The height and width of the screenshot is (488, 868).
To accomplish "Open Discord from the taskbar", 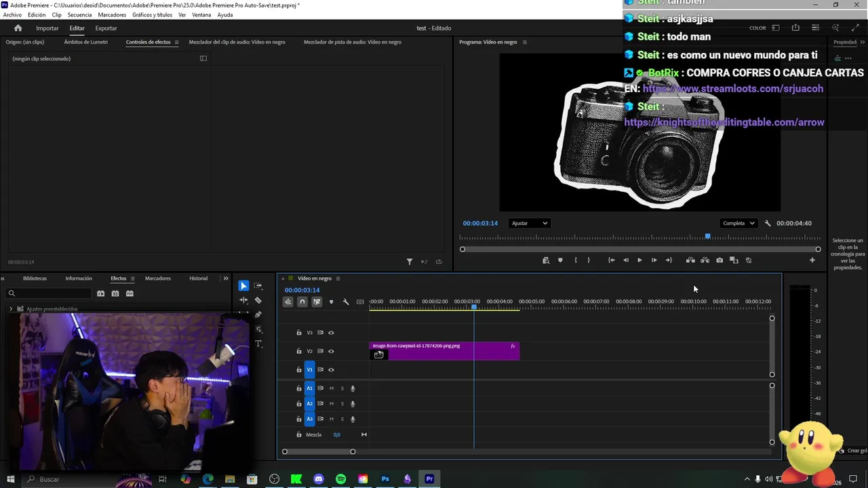I will point(319,479).
